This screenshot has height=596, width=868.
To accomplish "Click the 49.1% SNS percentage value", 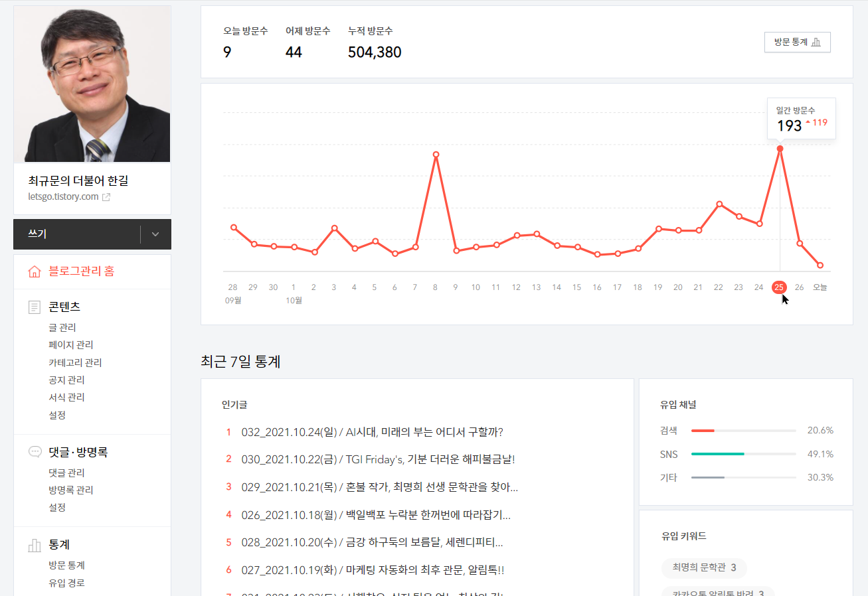I will (x=820, y=454).
